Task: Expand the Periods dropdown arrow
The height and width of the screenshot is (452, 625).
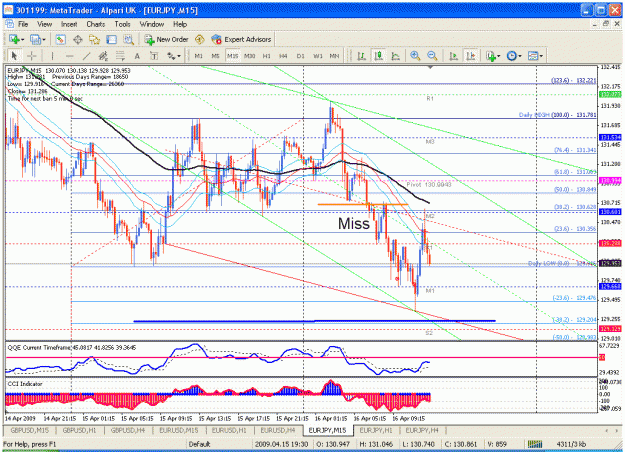Action: pyautogui.click(x=520, y=56)
